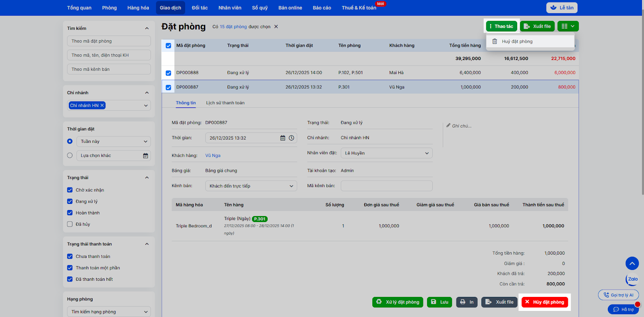Select Huỷ đặt phòng from Thao tác menu
Image resolution: width=644 pixels, height=317 pixels.
517,41
